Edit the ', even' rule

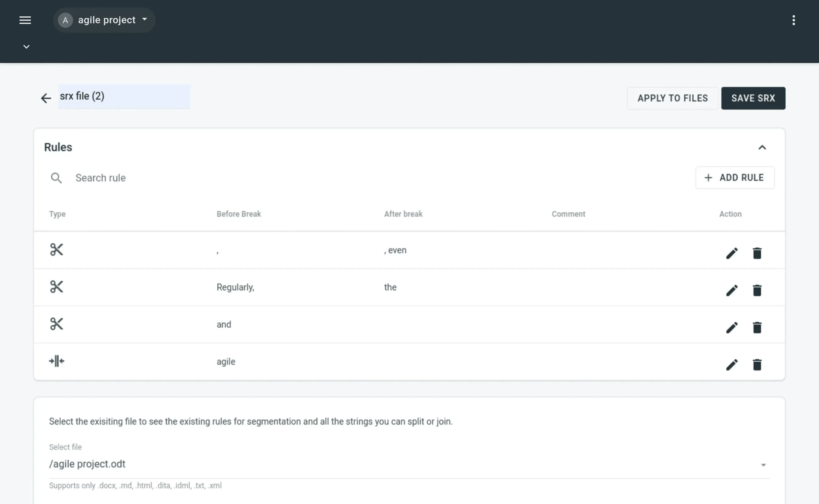click(x=732, y=253)
